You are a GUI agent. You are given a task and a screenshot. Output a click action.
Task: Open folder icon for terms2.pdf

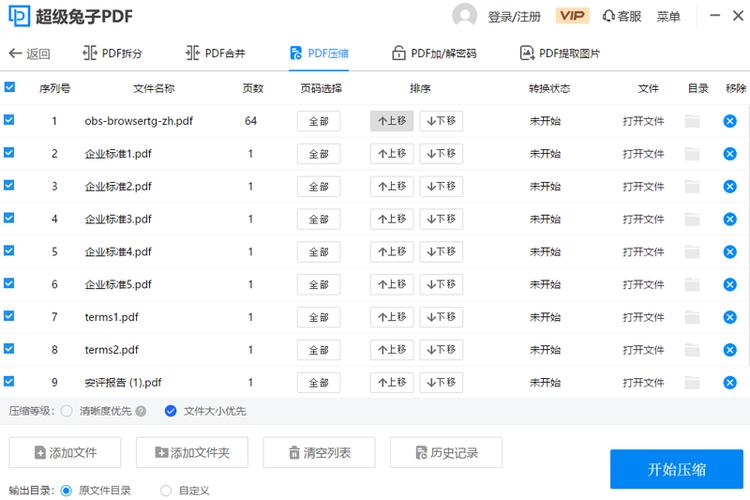pyautogui.click(x=692, y=350)
